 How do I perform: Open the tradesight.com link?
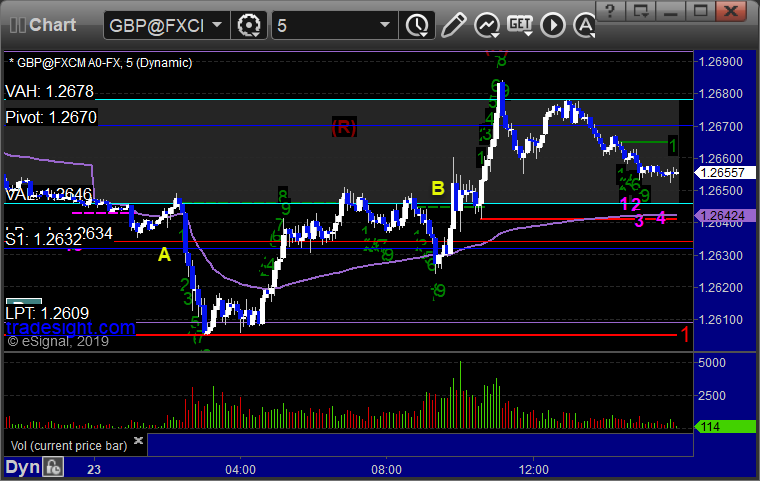pos(71,328)
